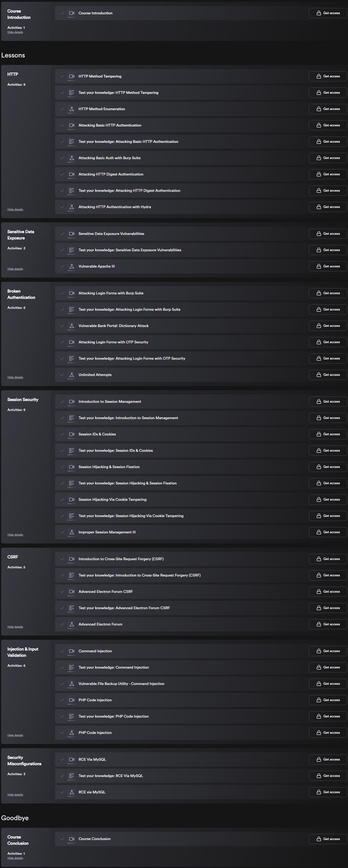Click flask icon for Vulnerable Bank Portal: Dictionary Attack

pos(71,326)
